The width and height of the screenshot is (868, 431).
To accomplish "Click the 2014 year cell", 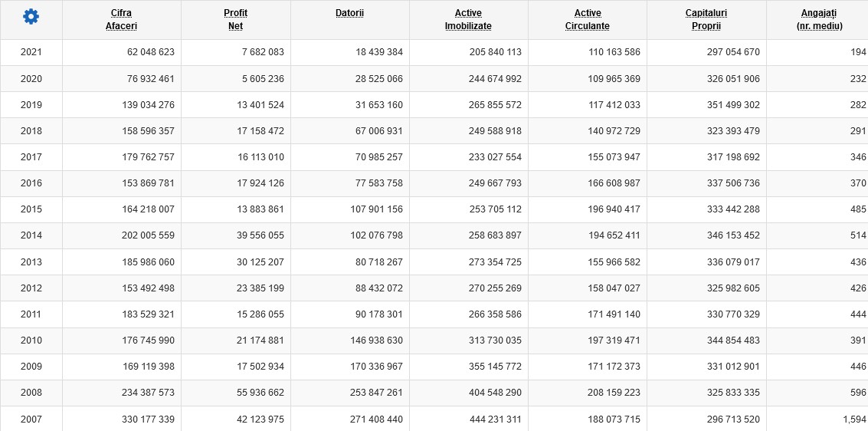I will tap(31, 235).
